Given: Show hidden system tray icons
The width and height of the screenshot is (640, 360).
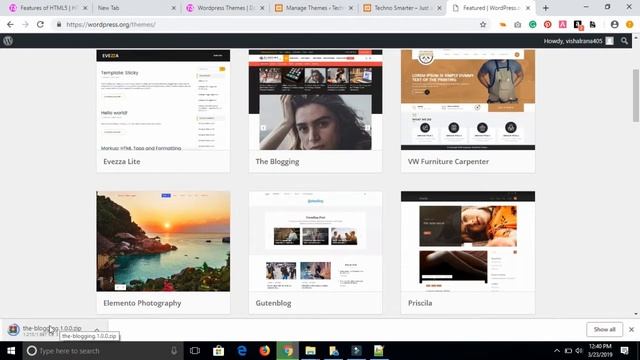Looking at the screenshot, I should point(557,351).
